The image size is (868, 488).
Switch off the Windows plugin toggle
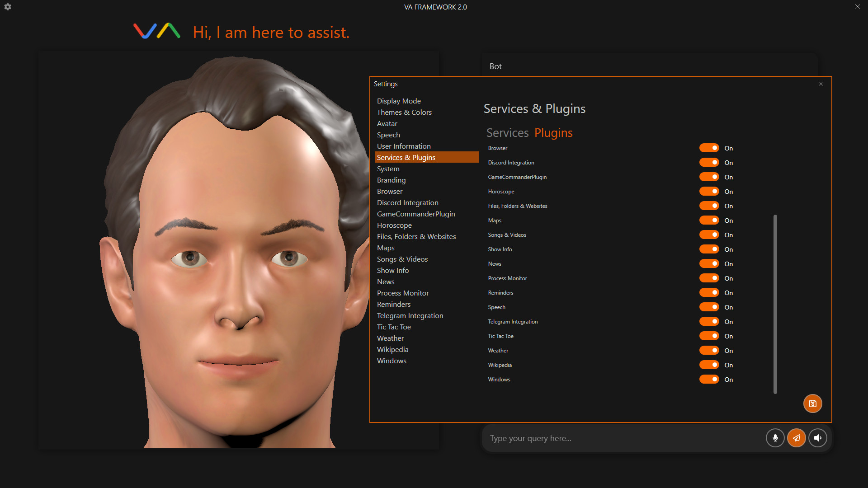pyautogui.click(x=709, y=380)
